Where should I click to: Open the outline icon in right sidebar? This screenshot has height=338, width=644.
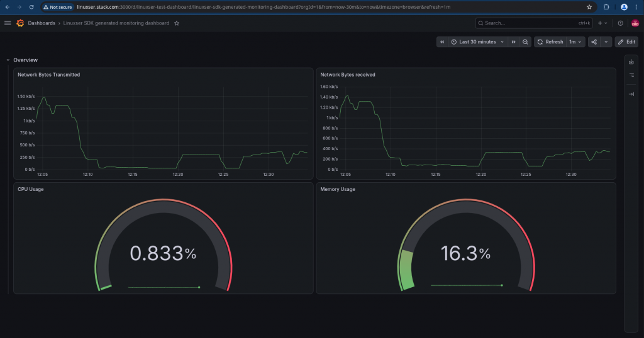pyautogui.click(x=631, y=75)
